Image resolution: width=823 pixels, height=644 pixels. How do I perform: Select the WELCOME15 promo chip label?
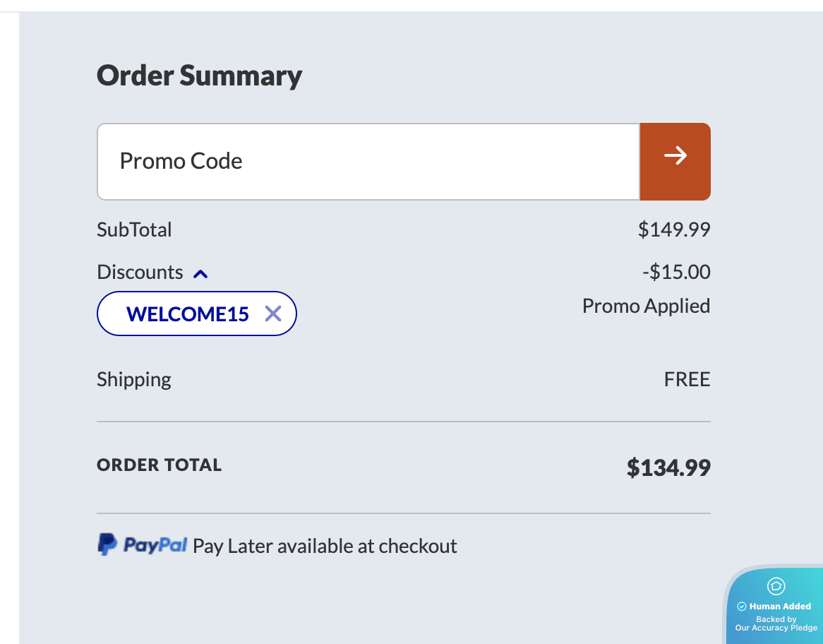tap(187, 314)
